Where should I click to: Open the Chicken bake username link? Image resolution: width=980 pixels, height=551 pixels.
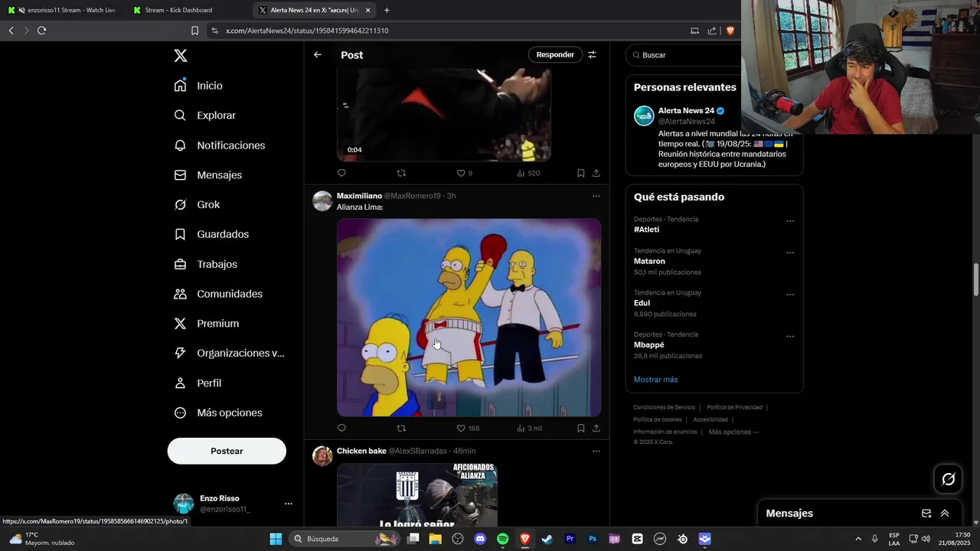click(361, 451)
